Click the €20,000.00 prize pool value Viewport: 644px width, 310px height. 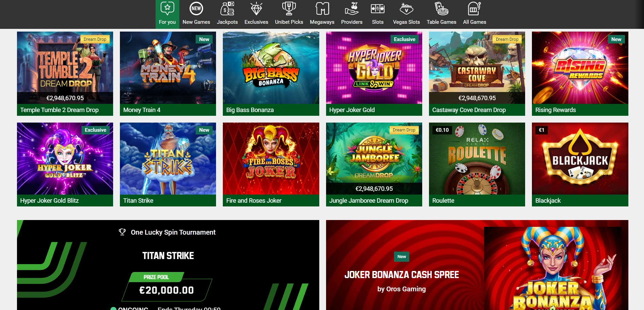[166, 290]
